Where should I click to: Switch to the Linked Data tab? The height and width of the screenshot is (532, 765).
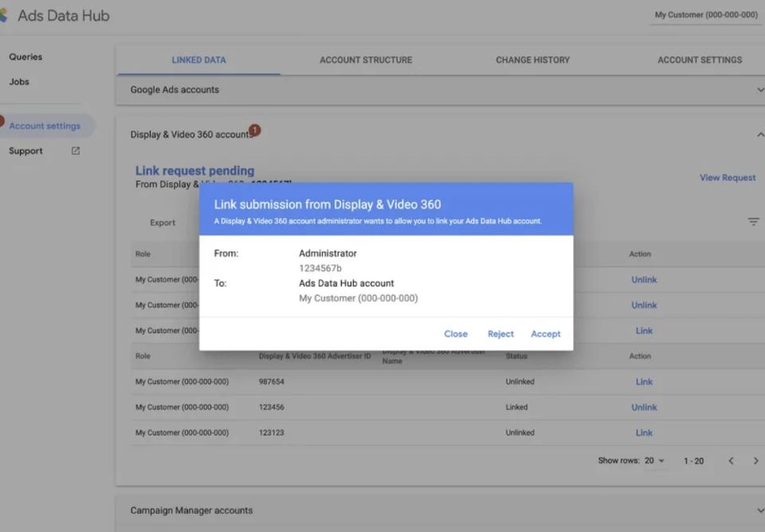tap(198, 60)
